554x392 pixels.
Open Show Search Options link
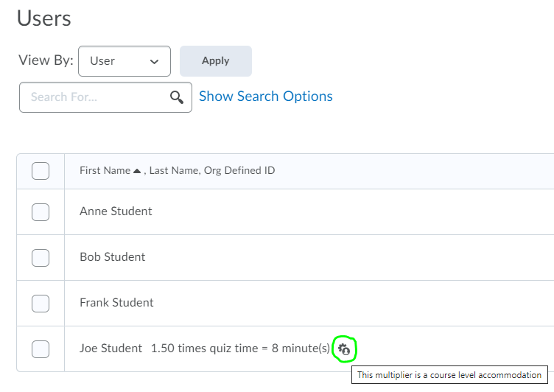tap(266, 97)
